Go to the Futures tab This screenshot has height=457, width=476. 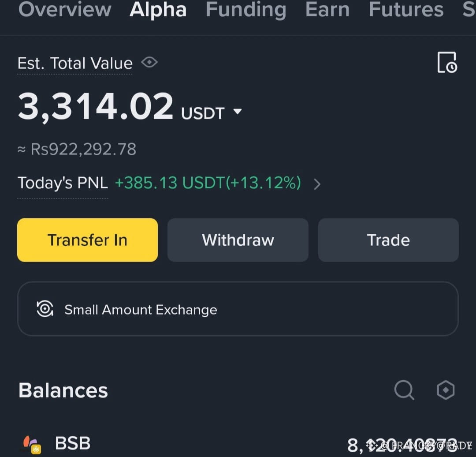[x=406, y=9]
